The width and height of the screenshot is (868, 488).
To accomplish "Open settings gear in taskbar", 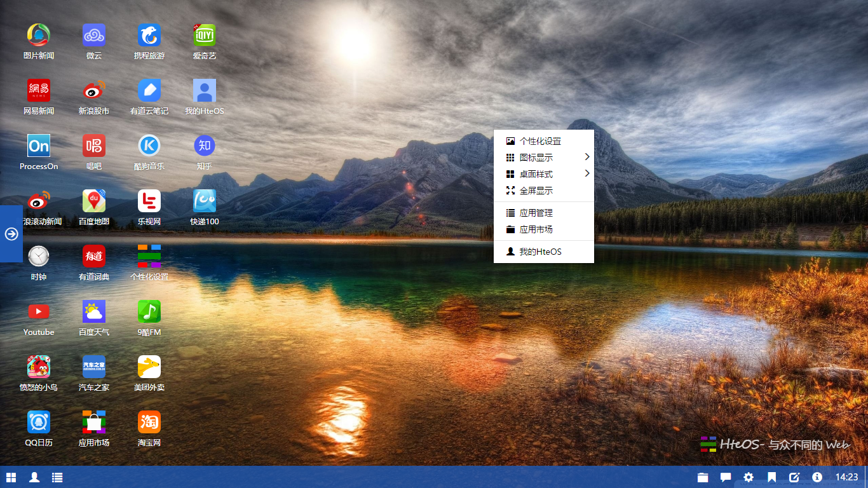I will (x=749, y=477).
